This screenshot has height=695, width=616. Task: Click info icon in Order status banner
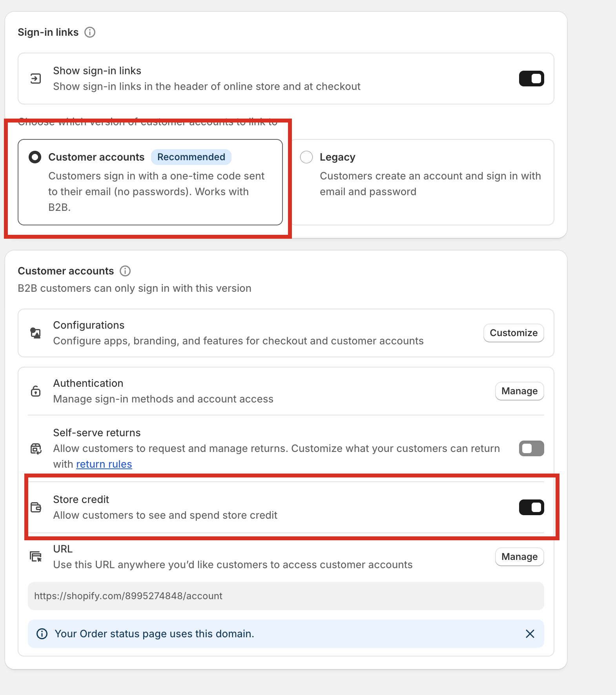click(42, 634)
